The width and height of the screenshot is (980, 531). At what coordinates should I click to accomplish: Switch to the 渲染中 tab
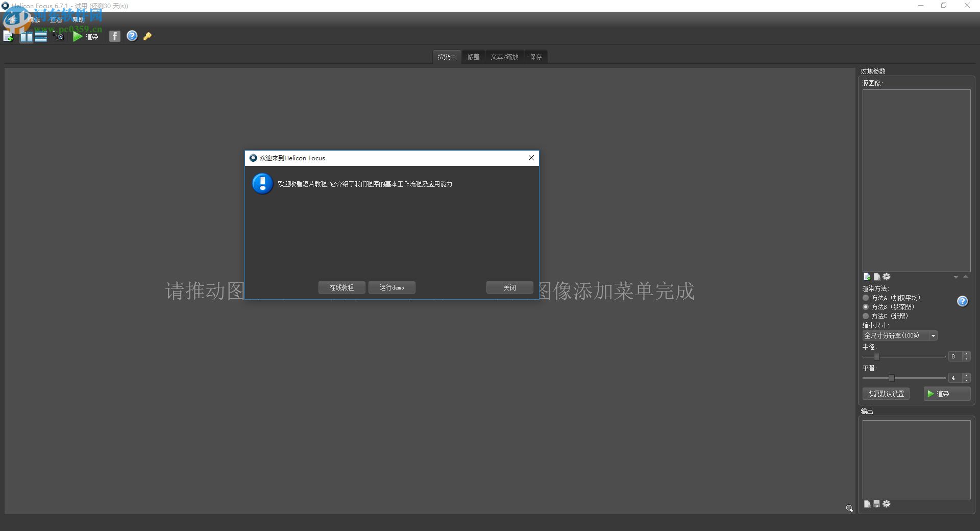[447, 57]
